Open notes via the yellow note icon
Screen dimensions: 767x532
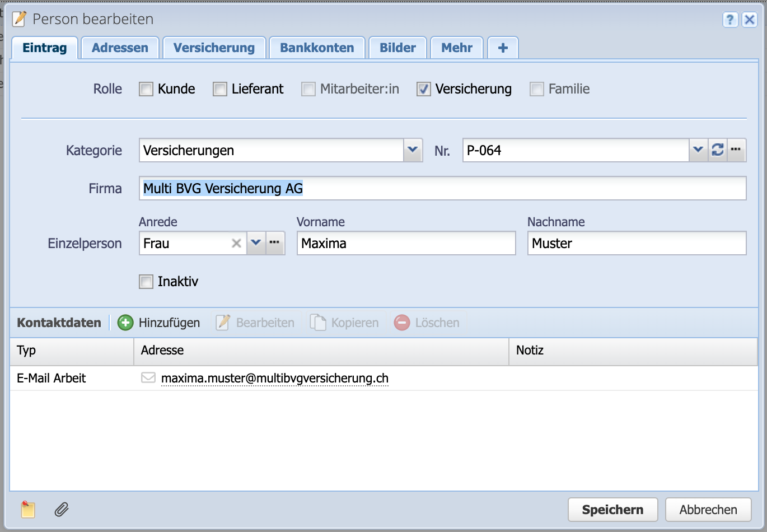point(27,510)
